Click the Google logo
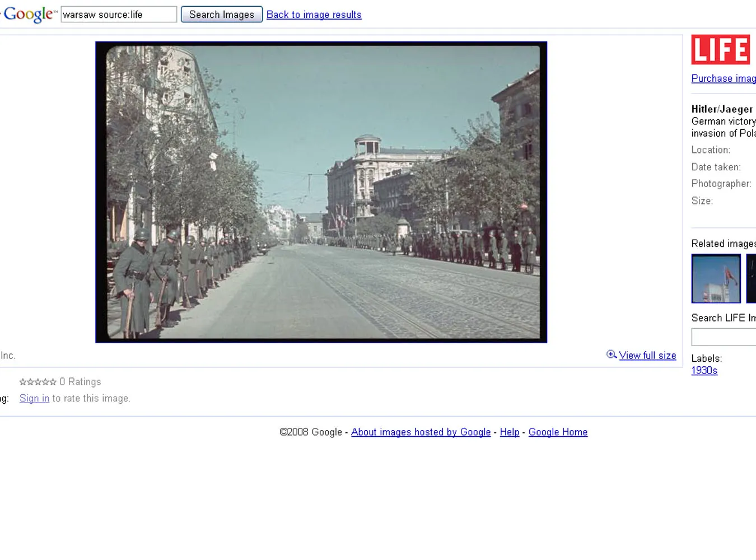The width and height of the screenshot is (756, 560). (29, 15)
